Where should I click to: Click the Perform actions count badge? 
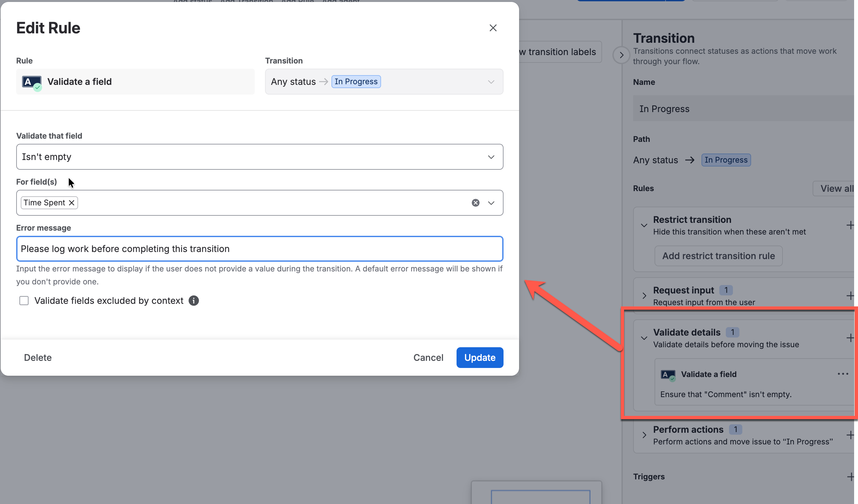pos(735,429)
